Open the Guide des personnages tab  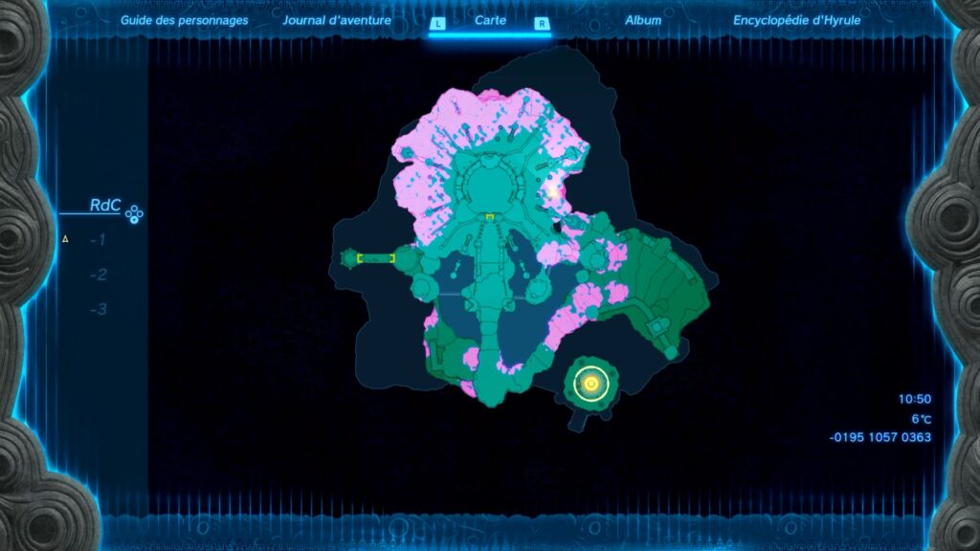184,21
